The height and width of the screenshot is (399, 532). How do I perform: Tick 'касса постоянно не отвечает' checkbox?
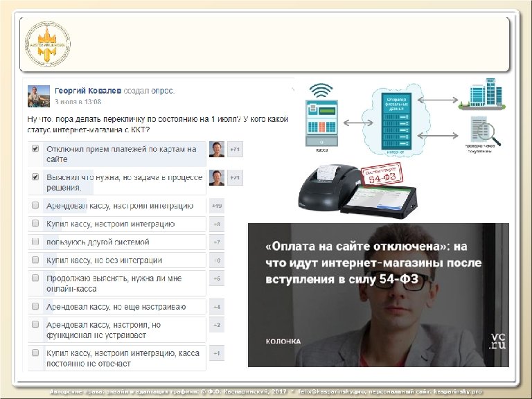(x=35, y=353)
